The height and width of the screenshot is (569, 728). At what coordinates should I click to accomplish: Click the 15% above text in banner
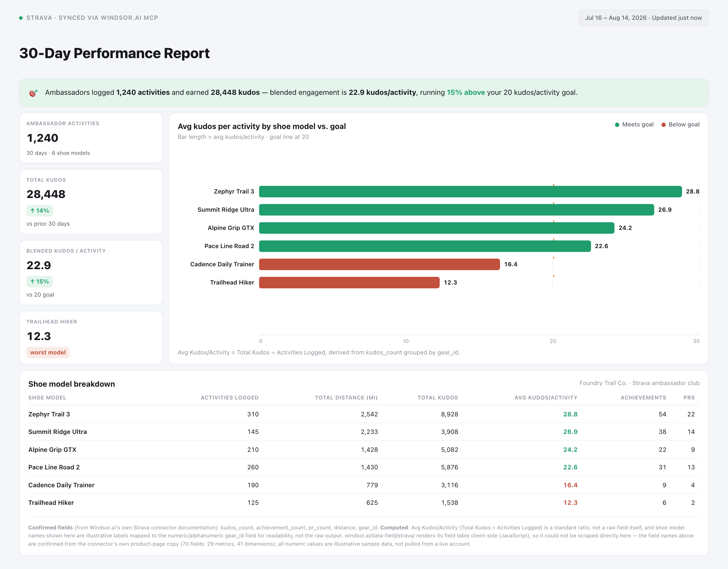466,93
